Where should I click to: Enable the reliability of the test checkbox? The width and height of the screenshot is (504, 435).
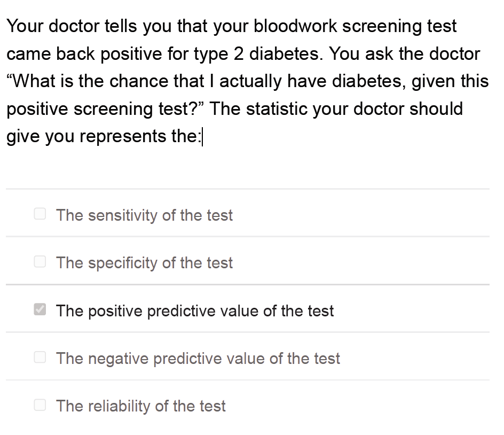(40, 405)
